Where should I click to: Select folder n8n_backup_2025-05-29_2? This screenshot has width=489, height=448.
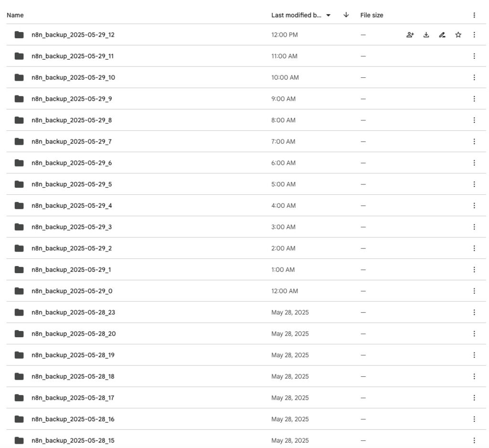(x=246, y=248)
